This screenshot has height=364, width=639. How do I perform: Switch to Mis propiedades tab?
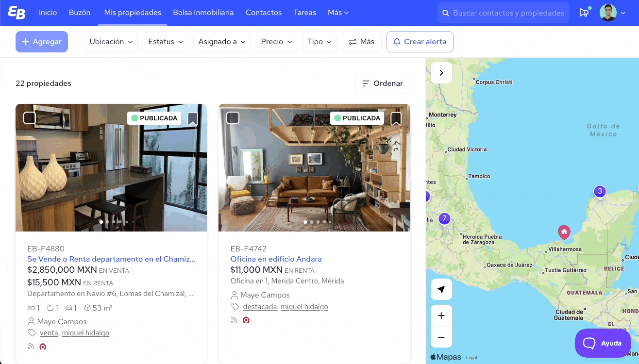coord(133,13)
